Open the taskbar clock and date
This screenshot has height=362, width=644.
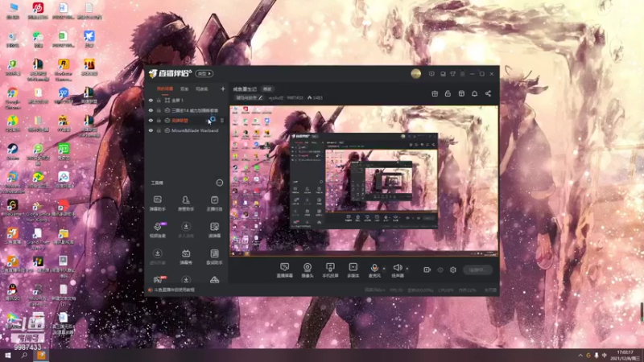[x=625, y=356]
